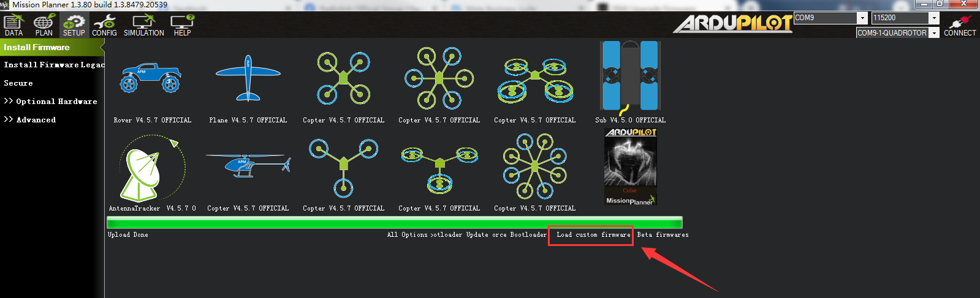980x298 pixels.
Task: Pick the tricopter firmware icon
Action: click(x=343, y=165)
